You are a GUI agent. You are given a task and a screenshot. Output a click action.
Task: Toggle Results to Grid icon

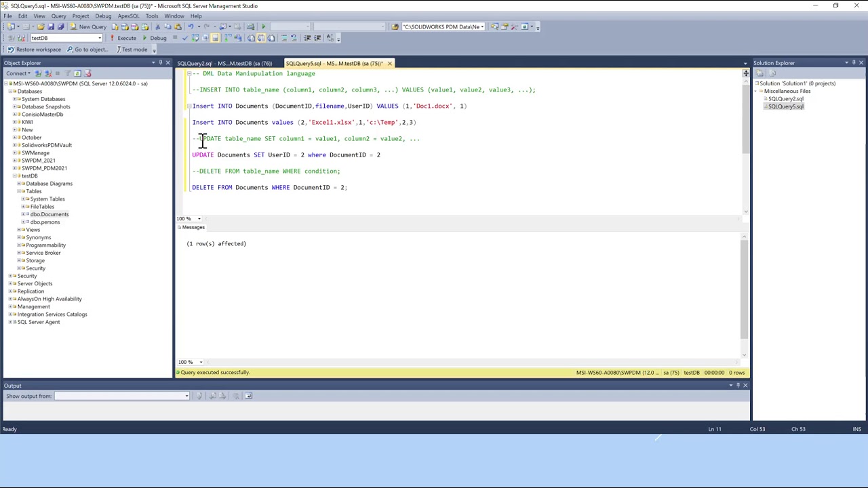[x=260, y=38]
